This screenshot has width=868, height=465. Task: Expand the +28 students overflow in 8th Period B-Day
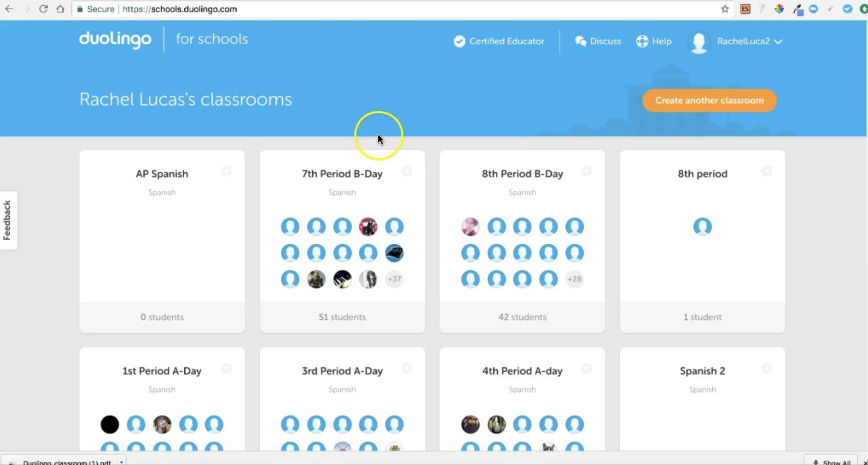pos(574,279)
